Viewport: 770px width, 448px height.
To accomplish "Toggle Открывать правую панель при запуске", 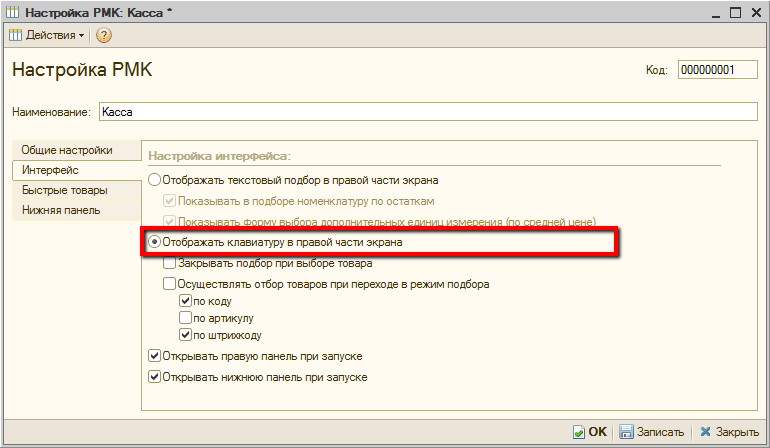I will click(154, 356).
